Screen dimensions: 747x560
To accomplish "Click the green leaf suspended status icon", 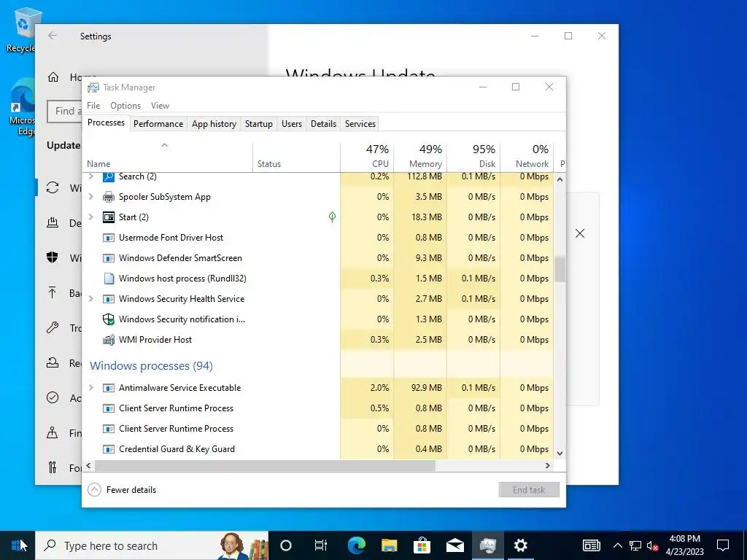I will pyautogui.click(x=332, y=217).
